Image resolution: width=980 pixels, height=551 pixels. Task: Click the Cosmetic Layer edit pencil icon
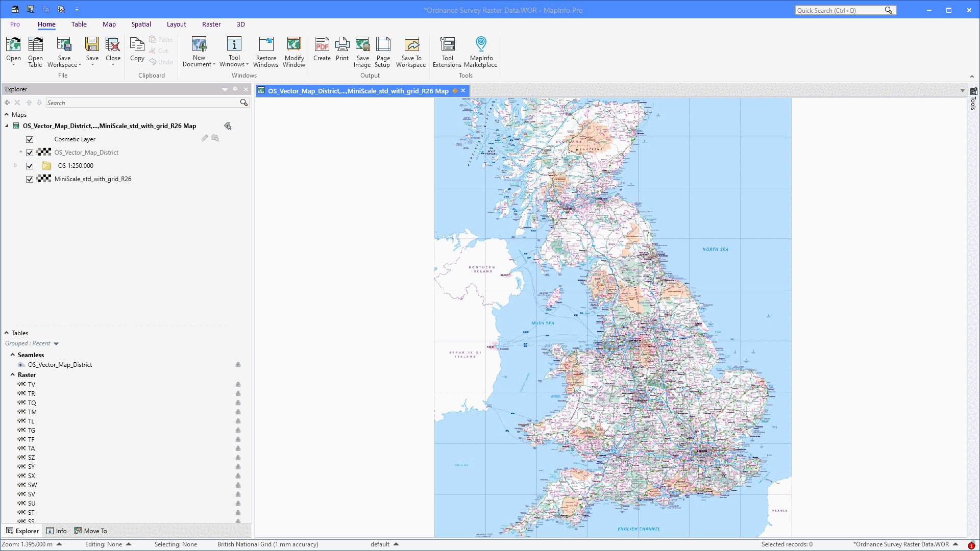click(205, 138)
